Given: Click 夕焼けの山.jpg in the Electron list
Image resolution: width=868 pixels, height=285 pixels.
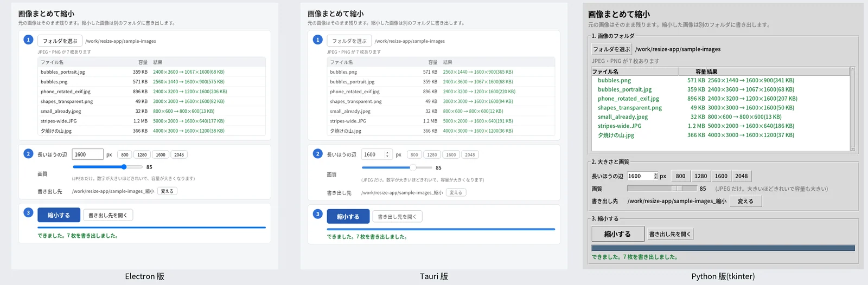Looking at the screenshot, I should tap(152, 131).
